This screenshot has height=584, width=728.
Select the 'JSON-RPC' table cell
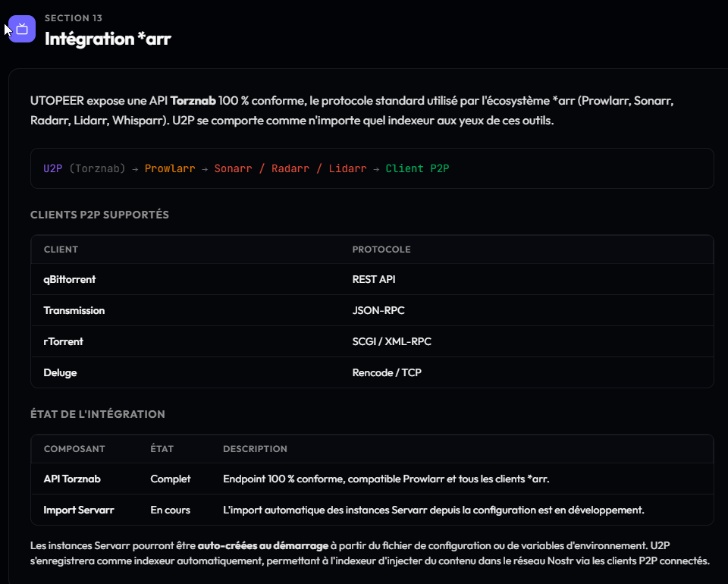click(378, 310)
